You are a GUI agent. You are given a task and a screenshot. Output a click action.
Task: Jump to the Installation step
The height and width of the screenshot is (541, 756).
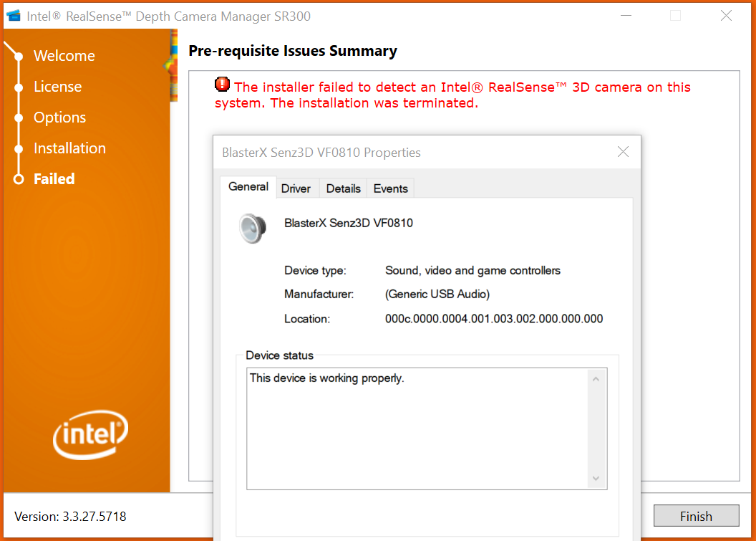[x=69, y=148]
